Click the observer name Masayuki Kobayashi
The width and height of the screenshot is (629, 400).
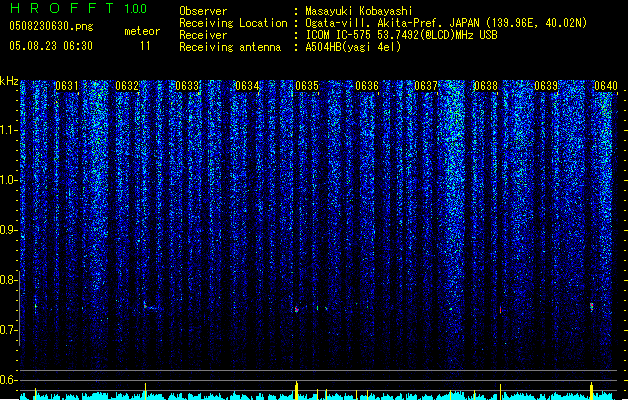coord(358,11)
